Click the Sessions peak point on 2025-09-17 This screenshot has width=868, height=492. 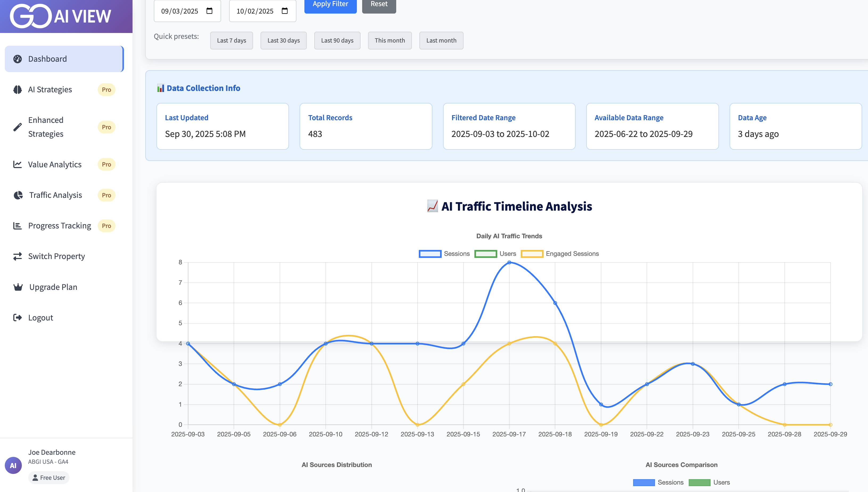(x=509, y=262)
